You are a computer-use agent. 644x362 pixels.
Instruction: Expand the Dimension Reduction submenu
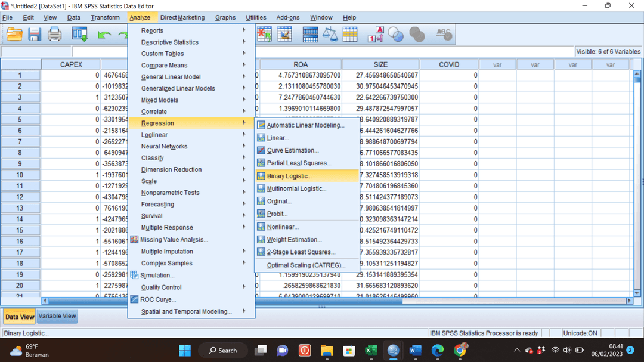pos(191,169)
